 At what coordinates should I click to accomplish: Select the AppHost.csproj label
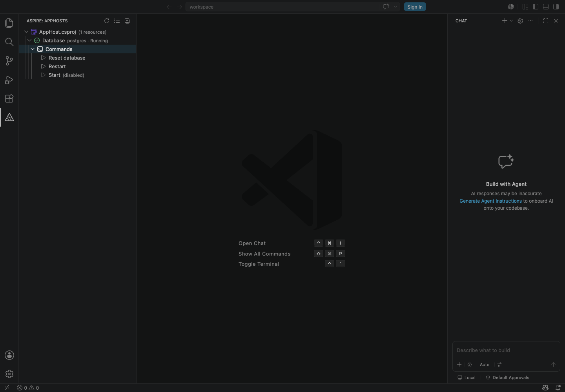point(57,32)
